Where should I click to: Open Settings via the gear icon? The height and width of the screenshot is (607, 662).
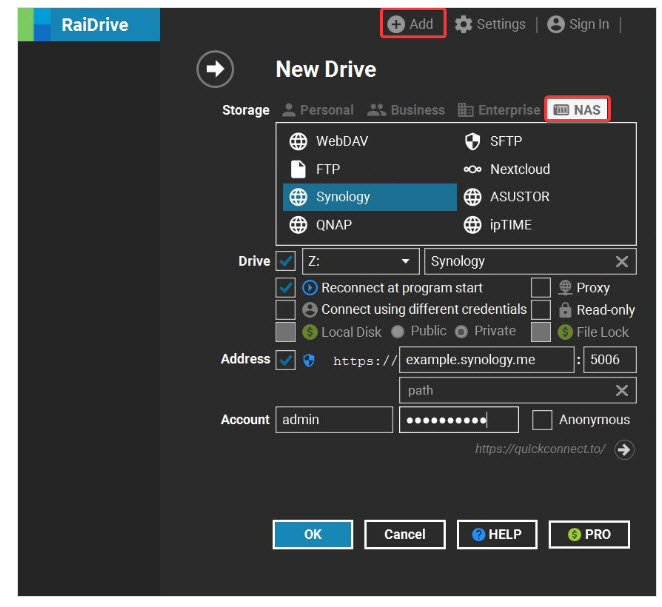pos(464,25)
